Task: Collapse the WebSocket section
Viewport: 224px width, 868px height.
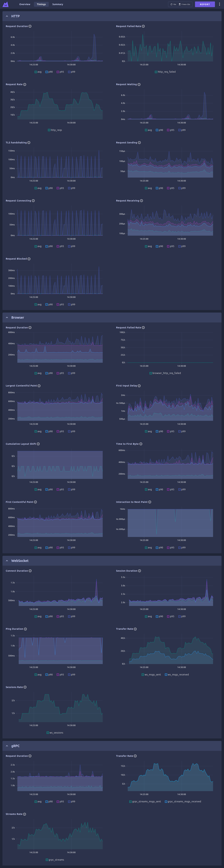Action: 7,561
